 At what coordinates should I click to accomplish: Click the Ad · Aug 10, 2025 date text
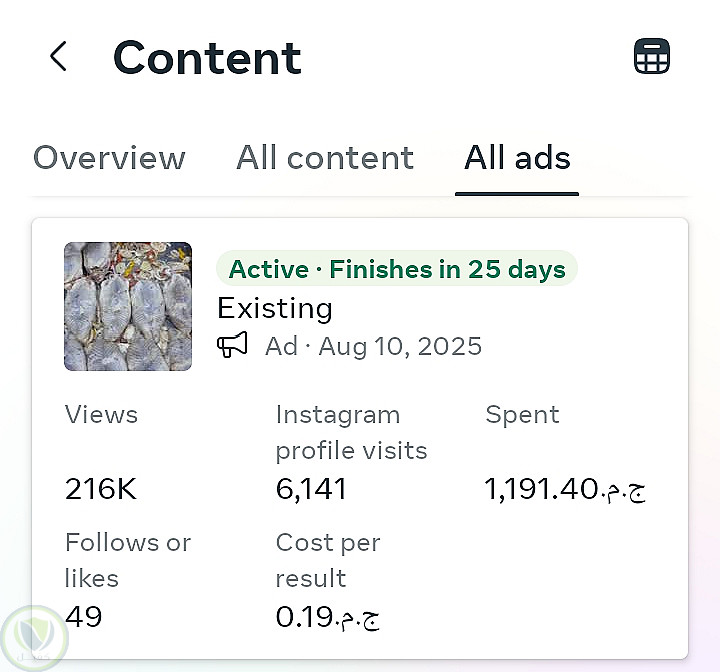(x=373, y=346)
